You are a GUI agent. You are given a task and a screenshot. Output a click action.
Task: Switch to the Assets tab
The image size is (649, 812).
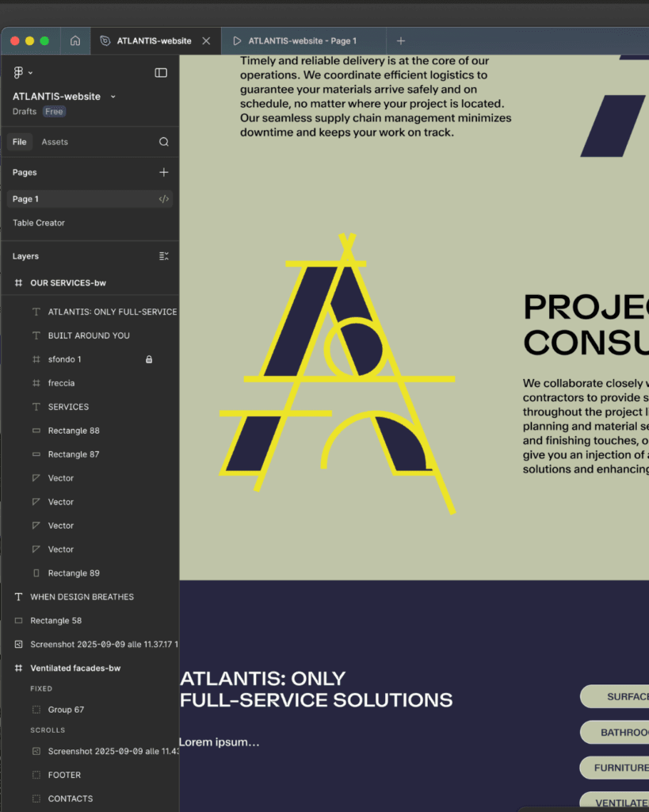[x=55, y=142]
